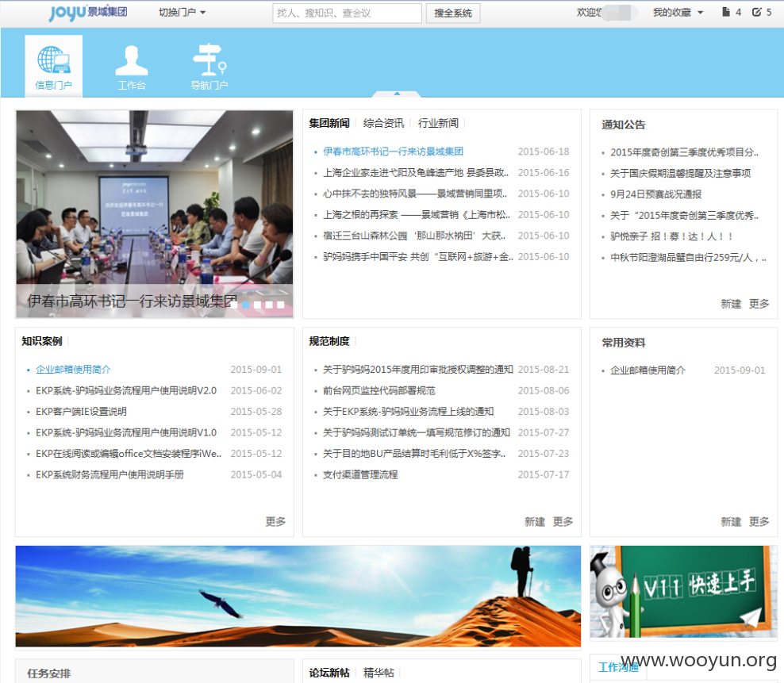Open EKP系统-驴妈妈业务流程用户使用说明V2.0

pos(126,390)
